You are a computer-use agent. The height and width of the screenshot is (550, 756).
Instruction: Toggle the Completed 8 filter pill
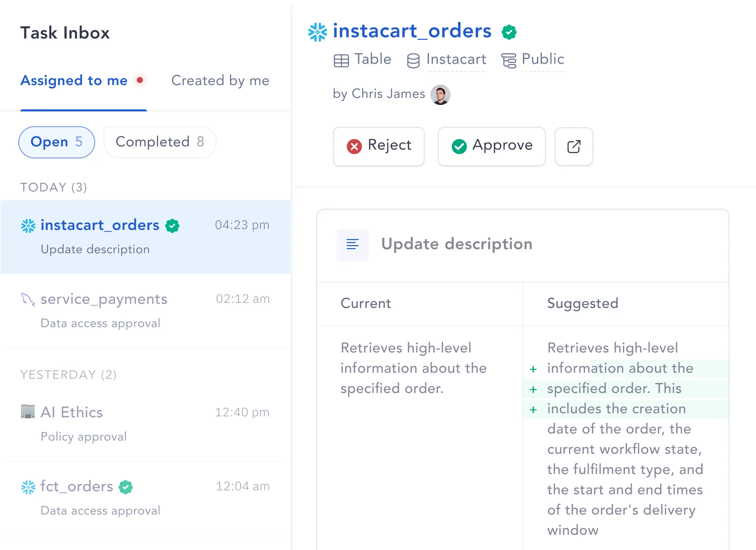tap(160, 142)
